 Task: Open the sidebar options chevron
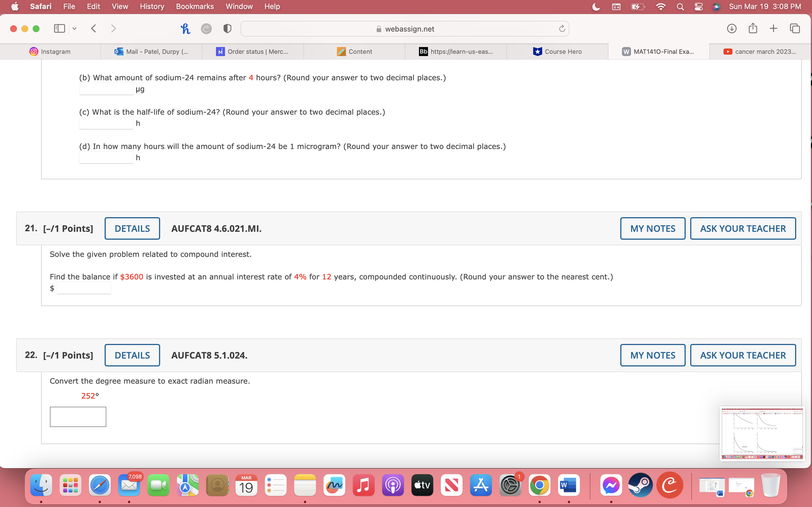click(74, 28)
